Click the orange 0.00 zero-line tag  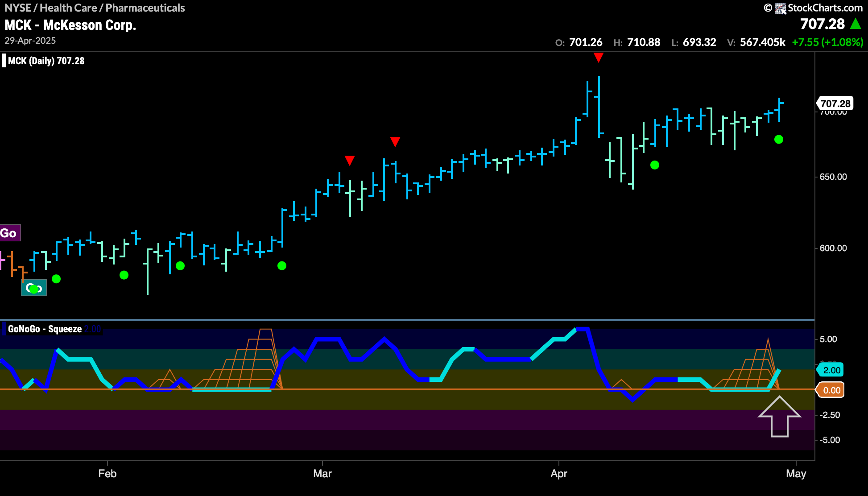tap(831, 390)
